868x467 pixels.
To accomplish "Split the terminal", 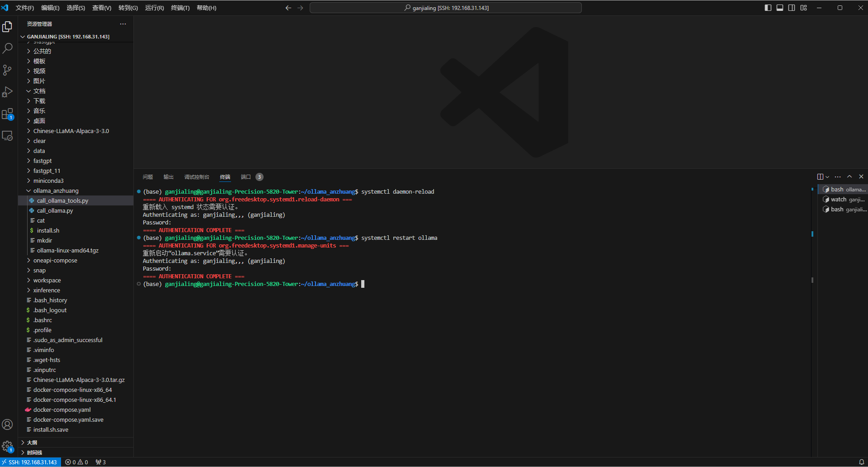I will point(820,177).
